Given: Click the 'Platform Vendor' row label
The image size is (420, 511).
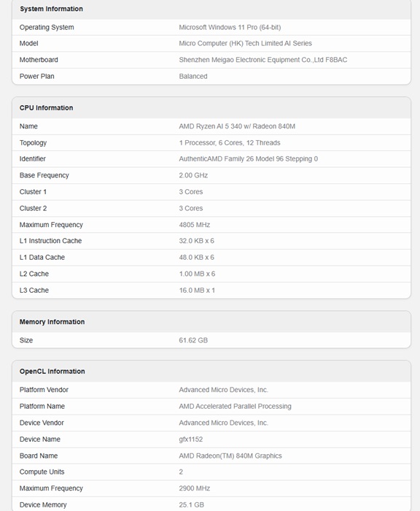Looking at the screenshot, I should (44, 390).
